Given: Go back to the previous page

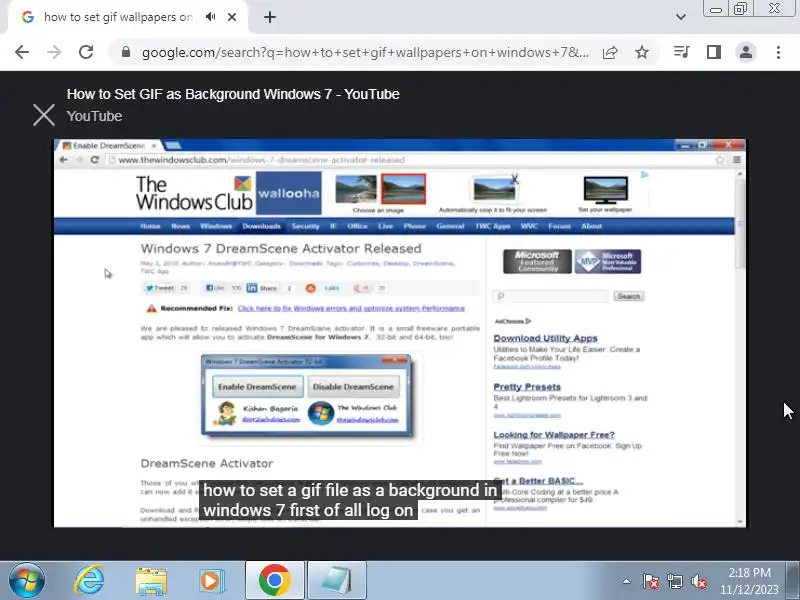Looking at the screenshot, I should pyautogui.click(x=22, y=52).
